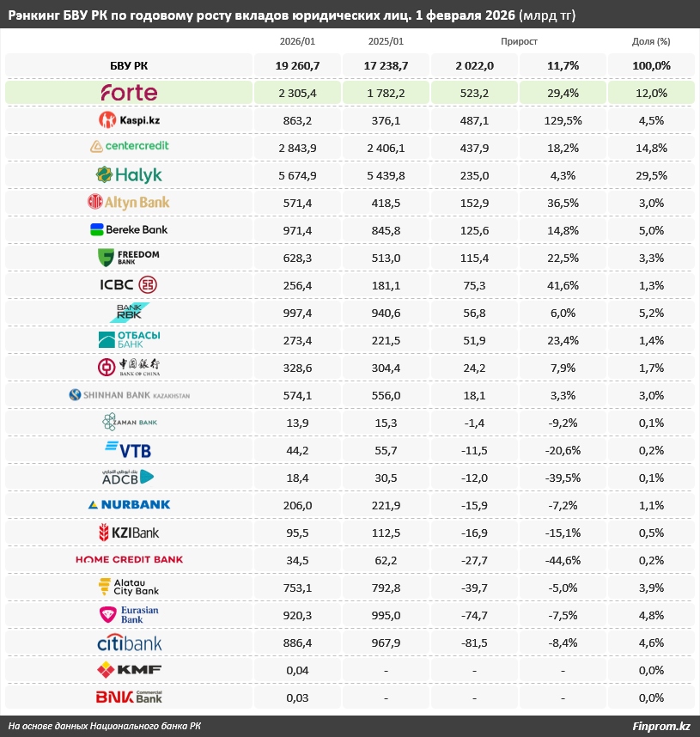Image resolution: width=700 pixels, height=737 pixels.
Task: Click the Halyk bank logo
Action: point(129,175)
